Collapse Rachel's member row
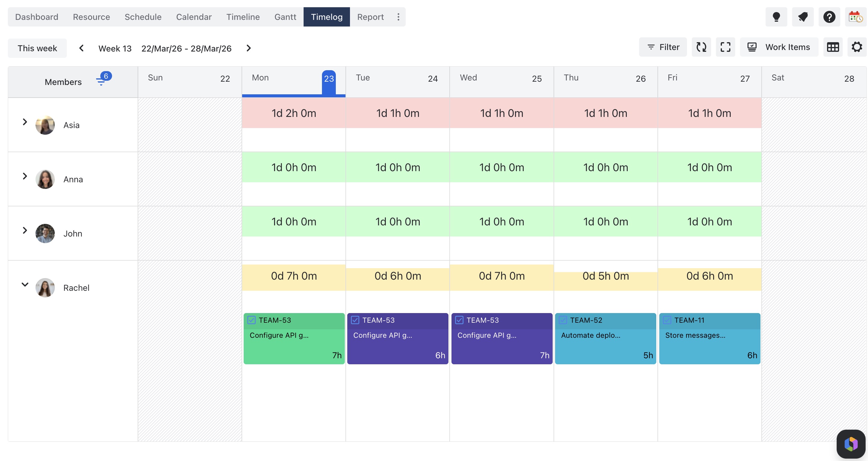The height and width of the screenshot is (461, 868). pos(25,284)
